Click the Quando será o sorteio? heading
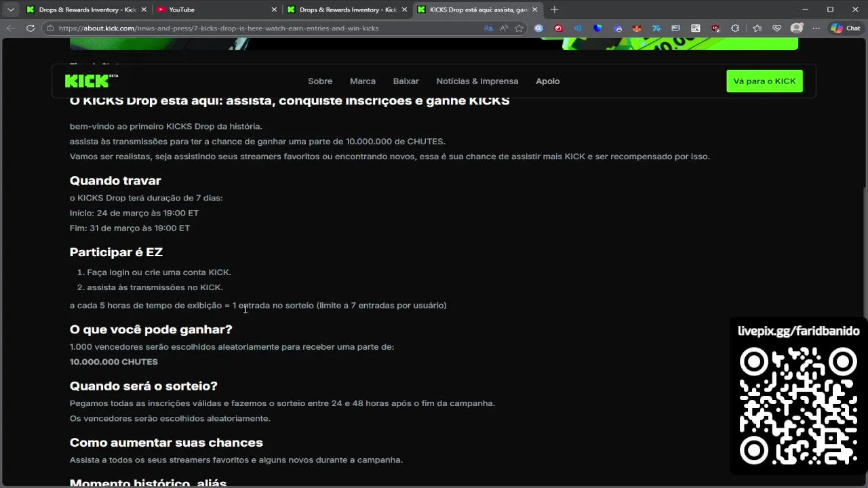The width and height of the screenshot is (868, 488). click(x=144, y=386)
